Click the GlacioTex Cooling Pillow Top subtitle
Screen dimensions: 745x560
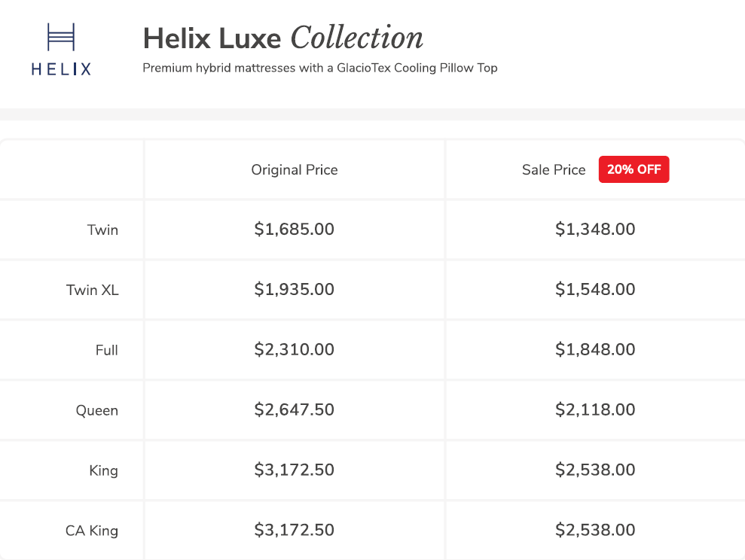click(319, 68)
